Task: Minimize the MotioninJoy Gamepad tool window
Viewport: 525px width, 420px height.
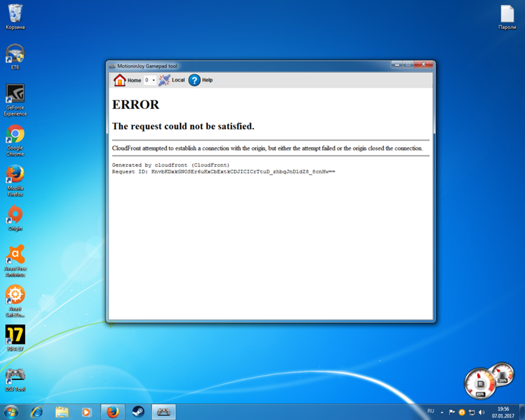Action: tap(397, 64)
